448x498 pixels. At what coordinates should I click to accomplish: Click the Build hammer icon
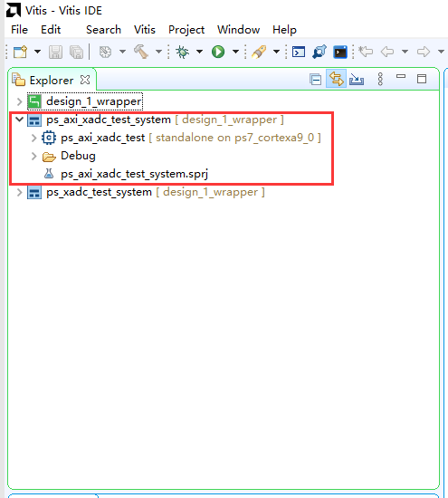(141, 52)
